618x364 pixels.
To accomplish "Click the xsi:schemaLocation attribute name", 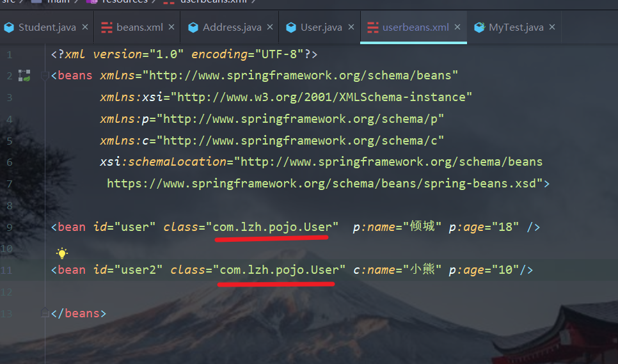I will click(x=163, y=162).
